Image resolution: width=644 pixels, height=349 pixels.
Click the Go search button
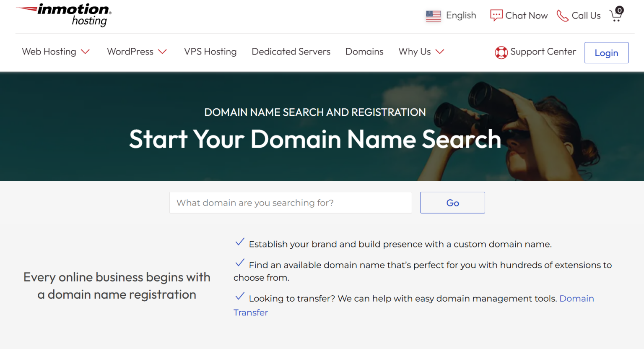(452, 203)
